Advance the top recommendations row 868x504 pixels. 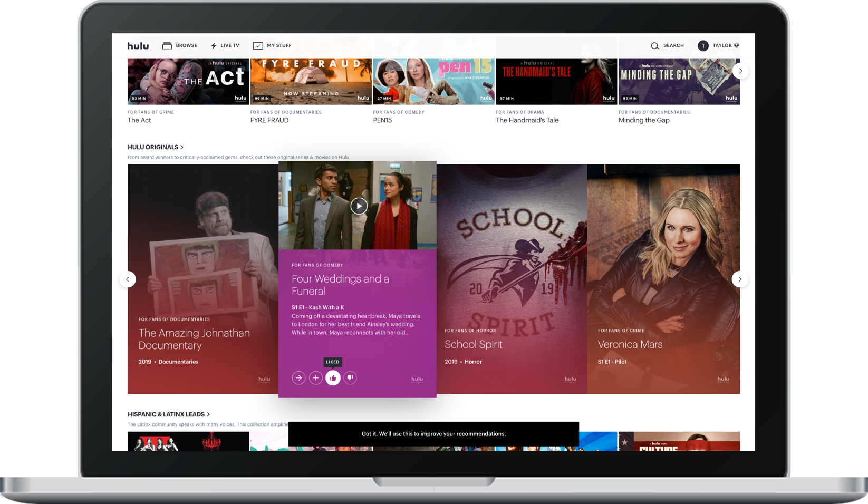point(740,71)
